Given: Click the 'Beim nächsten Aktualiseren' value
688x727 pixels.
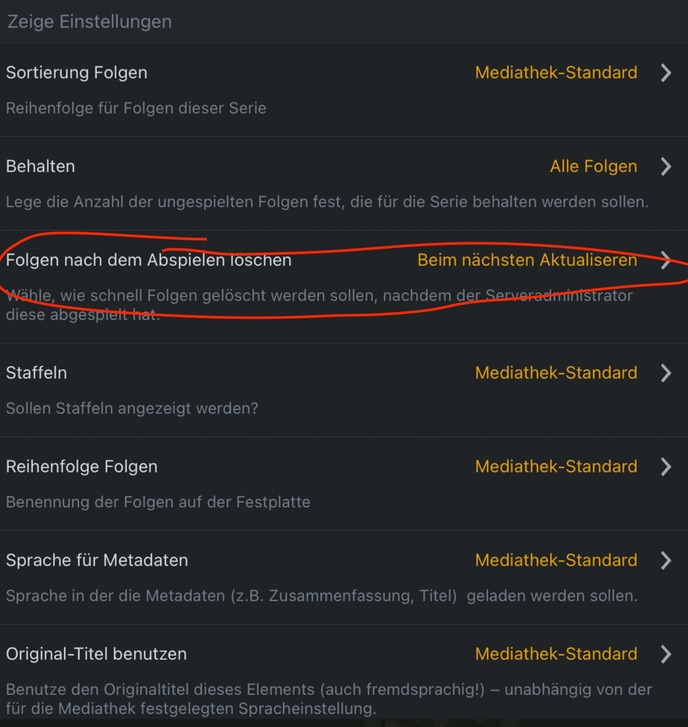Looking at the screenshot, I should (527, 260).
